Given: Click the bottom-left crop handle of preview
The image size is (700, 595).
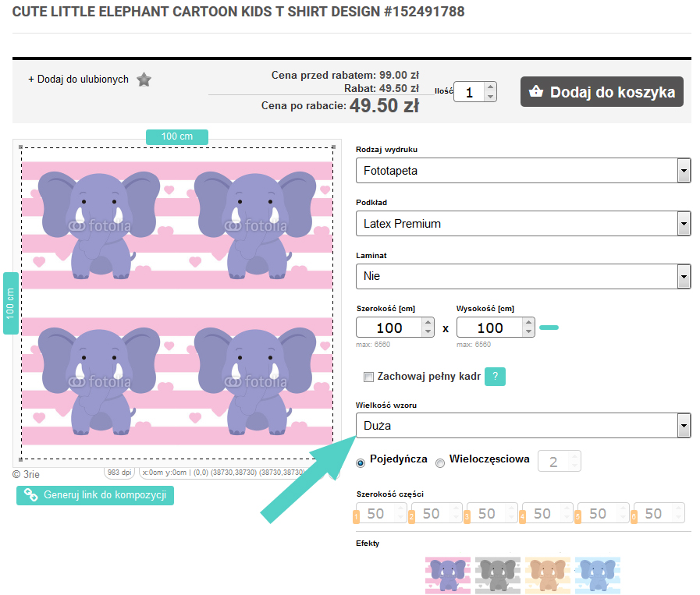Looking at the screenshot, I should 20,459.
